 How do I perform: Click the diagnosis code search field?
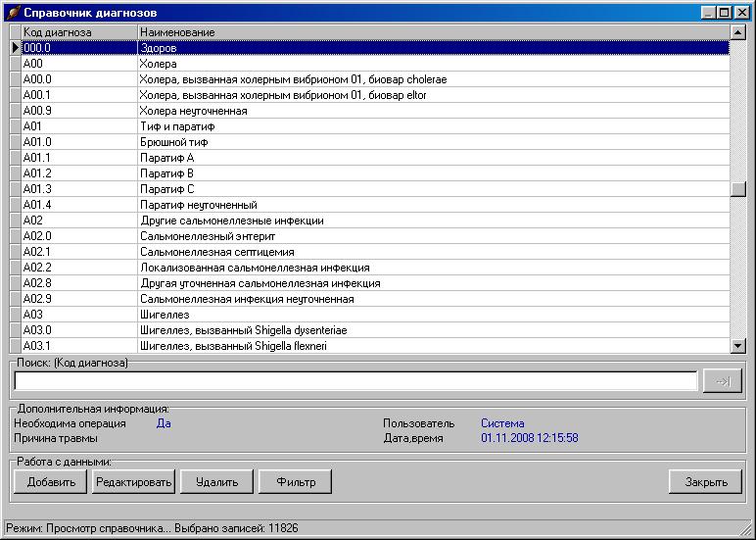click(355, 381)
